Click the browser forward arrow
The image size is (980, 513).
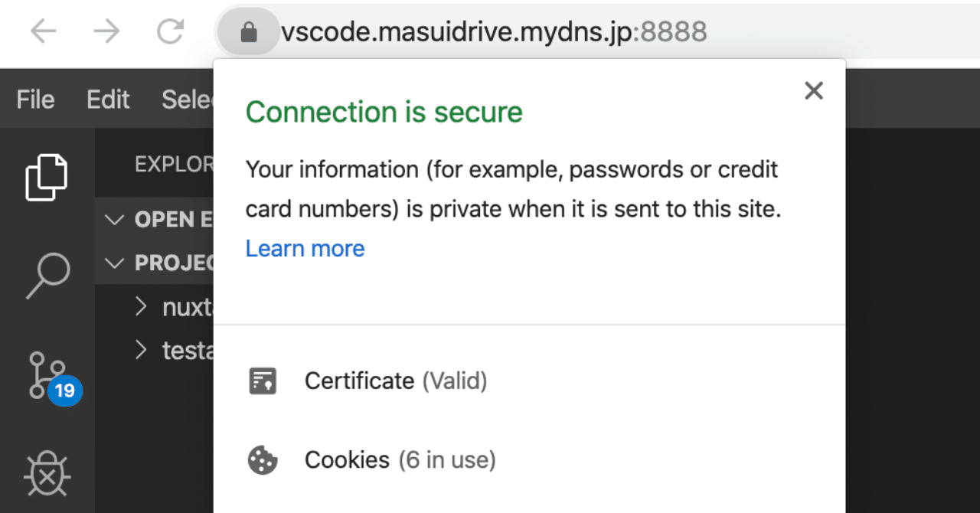coord(106,31)
